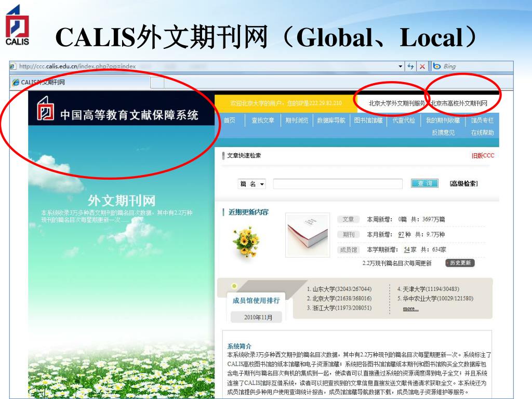Open 馆员专栏 menu item
The width and height of the screenshot is (532, 399).
click(482, 120)
